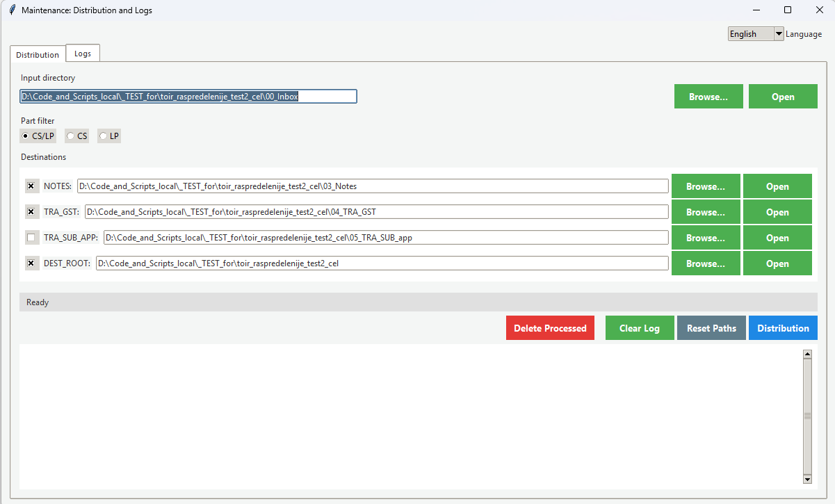Browse for the DEST_ROOT destination path
This screenshot has width=835, height=504.
click(706, 263)
